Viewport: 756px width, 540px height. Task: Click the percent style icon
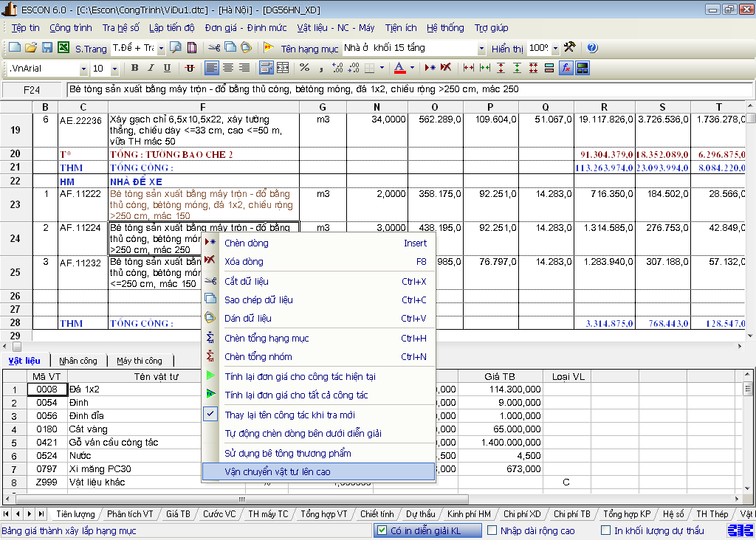point(304,68)
